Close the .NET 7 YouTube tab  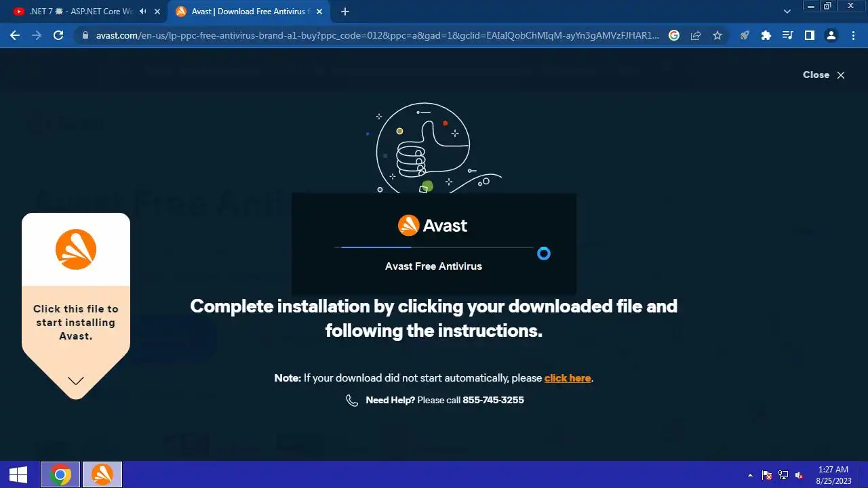click(157, 12)
